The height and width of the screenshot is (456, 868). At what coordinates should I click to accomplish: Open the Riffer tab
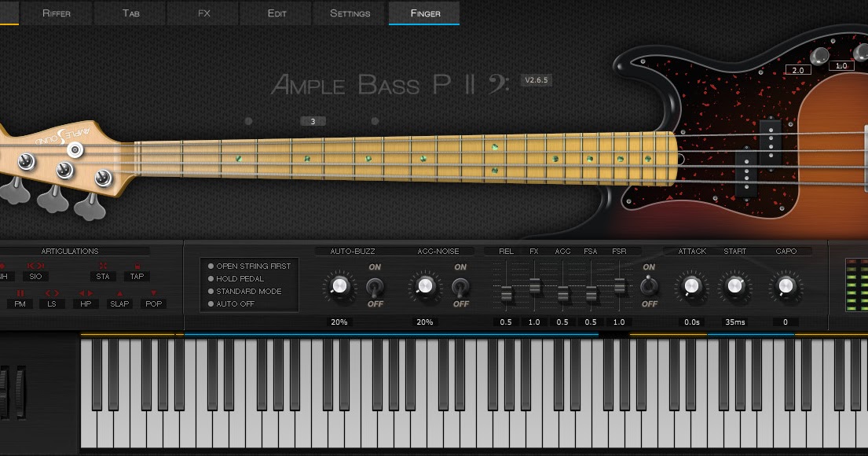57,13
